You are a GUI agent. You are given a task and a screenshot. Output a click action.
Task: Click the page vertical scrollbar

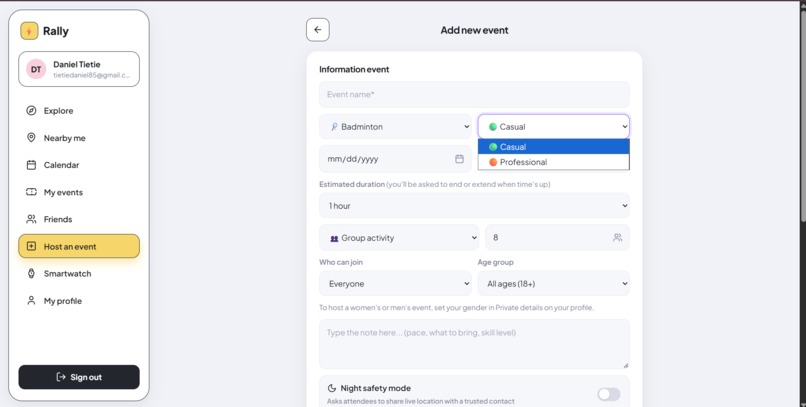[803, 116]
